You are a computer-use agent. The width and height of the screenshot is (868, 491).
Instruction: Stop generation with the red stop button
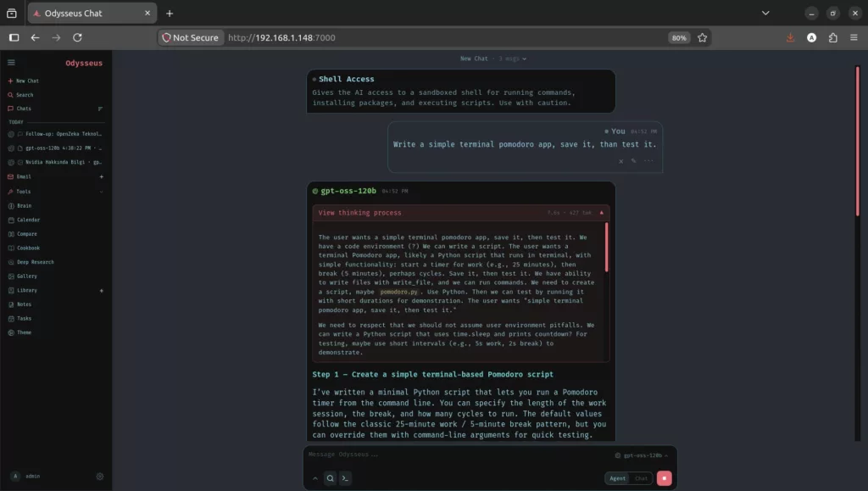tap(665, 478)
